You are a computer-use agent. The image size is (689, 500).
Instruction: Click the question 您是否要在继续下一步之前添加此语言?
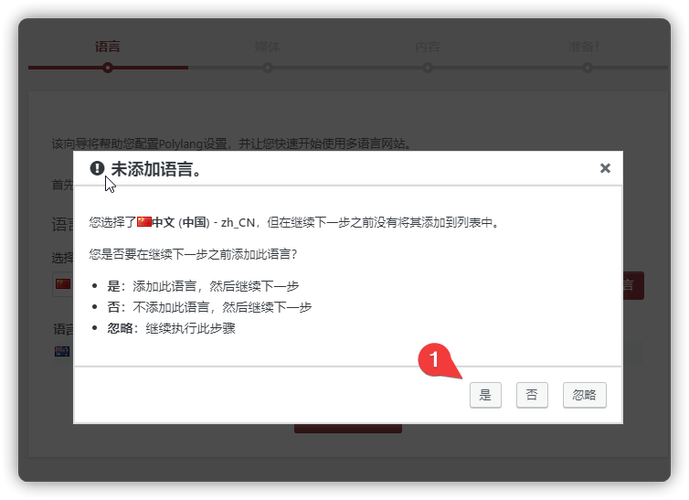click(193, 254)
